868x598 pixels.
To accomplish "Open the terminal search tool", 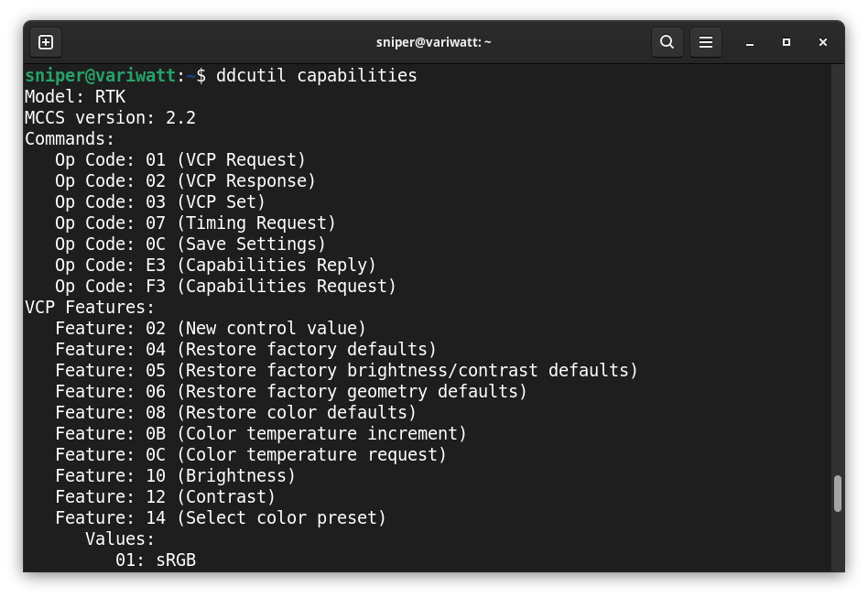I will (667, 42).
